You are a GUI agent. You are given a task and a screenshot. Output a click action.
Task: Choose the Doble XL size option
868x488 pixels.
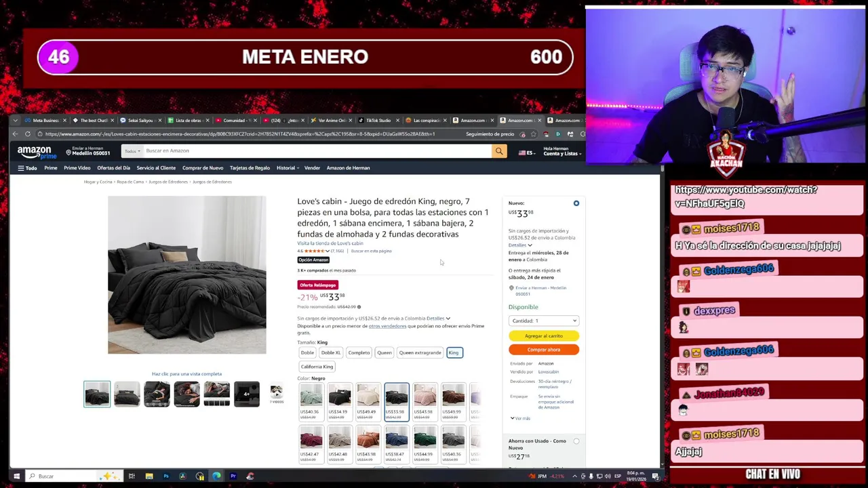(331, 352)
